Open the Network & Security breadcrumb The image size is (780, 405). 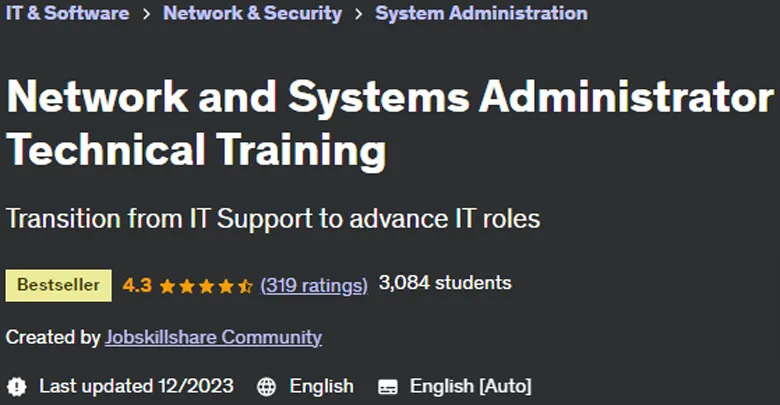coord(252,13)
